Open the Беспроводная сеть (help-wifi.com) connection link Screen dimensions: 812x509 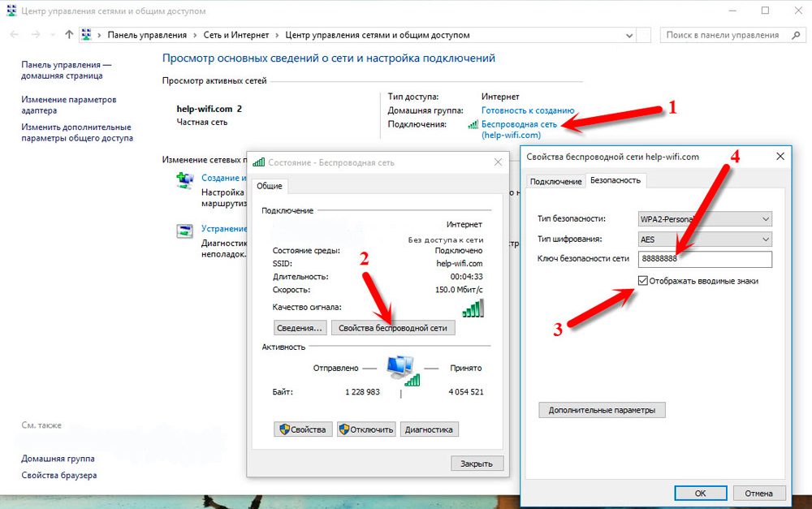tap(519, 129)
